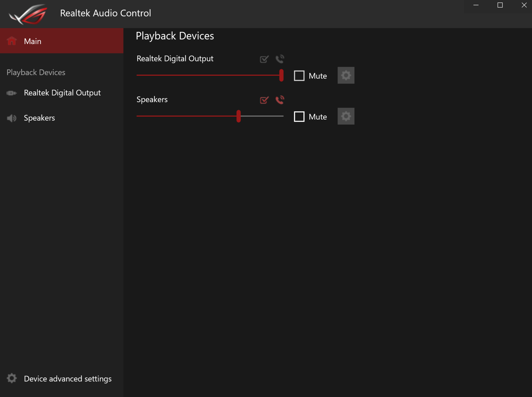
Task: Click Realtek Digital Output volume slider handle
Action: pos(281,75)
